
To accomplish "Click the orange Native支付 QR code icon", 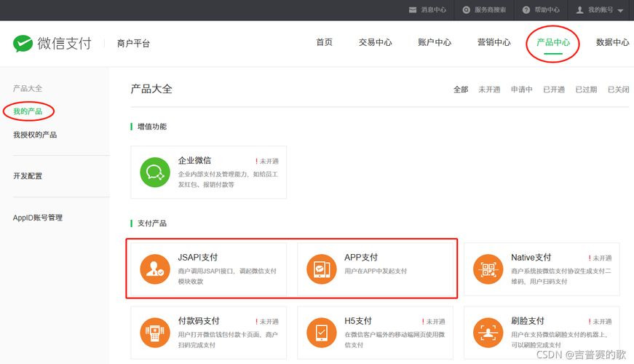I will 488,269.
